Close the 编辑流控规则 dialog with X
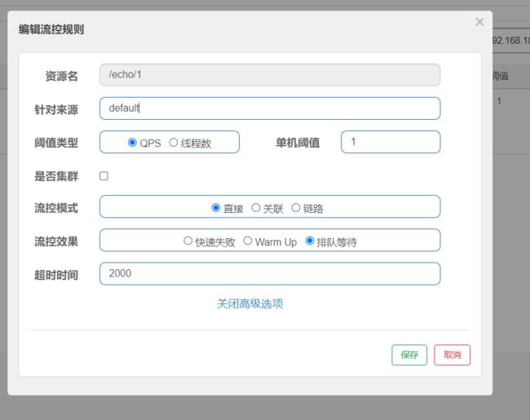The image size is (530, 420). tap(479, 22)
